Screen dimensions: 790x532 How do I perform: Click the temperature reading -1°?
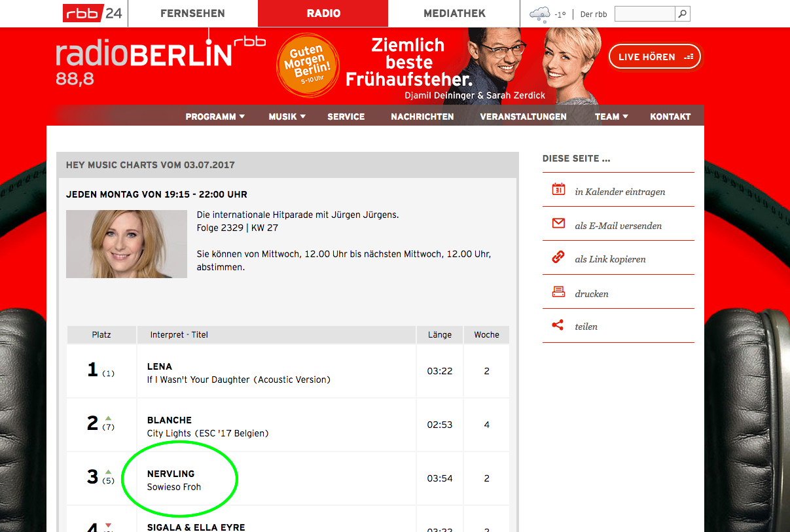pos(560,14)
